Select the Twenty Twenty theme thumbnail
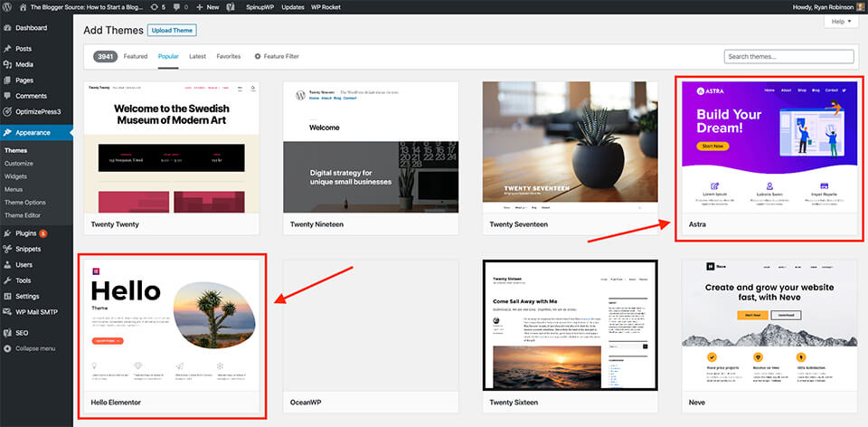The width and height of the screenshot is (868, 427). click(172, 147)
